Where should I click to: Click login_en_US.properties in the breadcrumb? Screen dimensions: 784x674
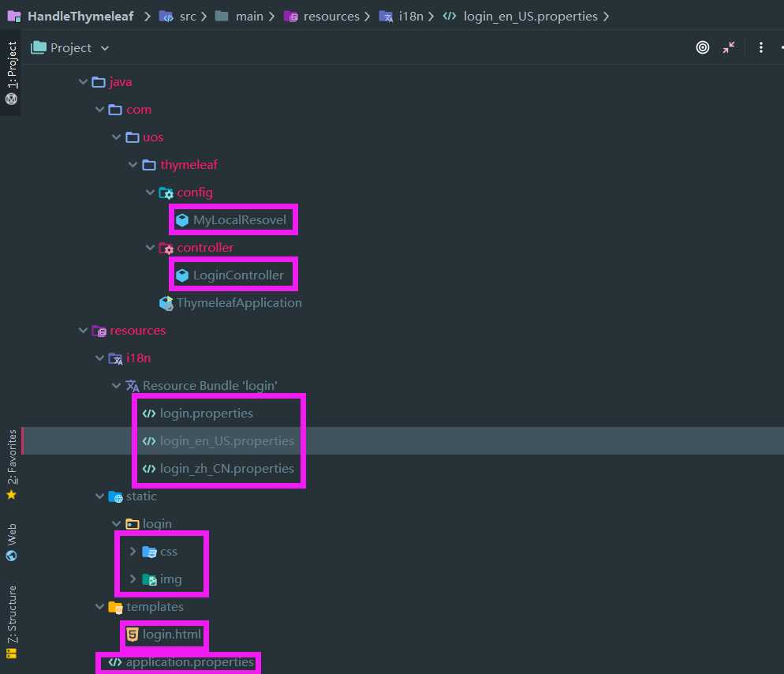coord(530,17)
